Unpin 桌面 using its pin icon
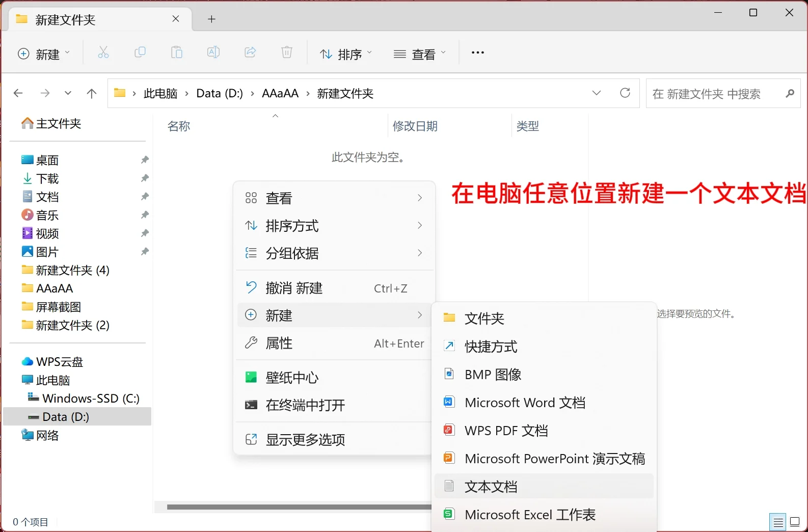Screen dimensions: 808x532 coord(145,160)
